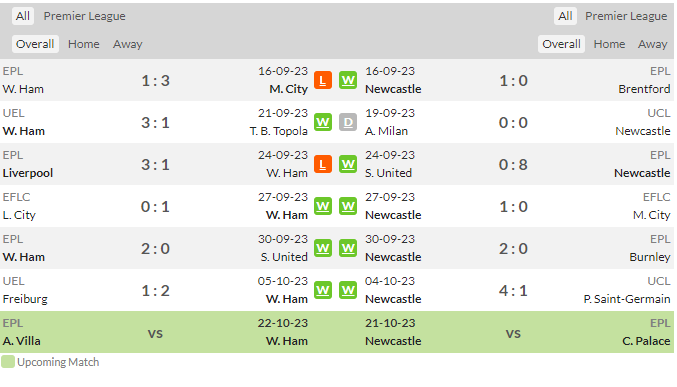Select the right Premier League filter tab
This screenshot has width=677, height=387.
pos(626,16)
